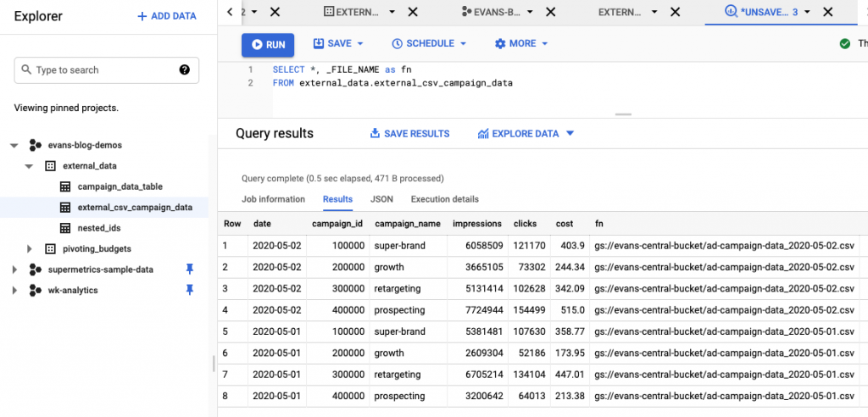The height and width of the screenshot is (417, 868).
Task: Click the help icon in search box
Action: [185, 70]
